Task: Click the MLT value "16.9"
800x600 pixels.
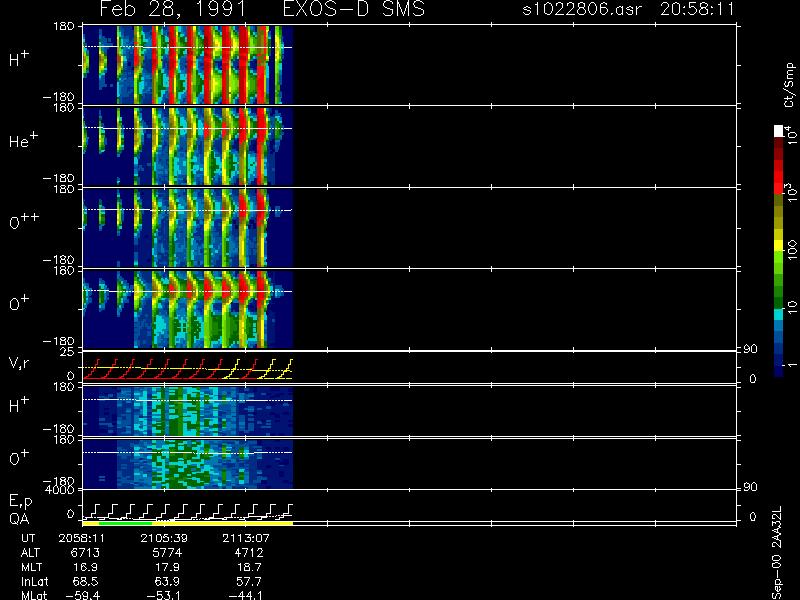Action: [86, 567]
